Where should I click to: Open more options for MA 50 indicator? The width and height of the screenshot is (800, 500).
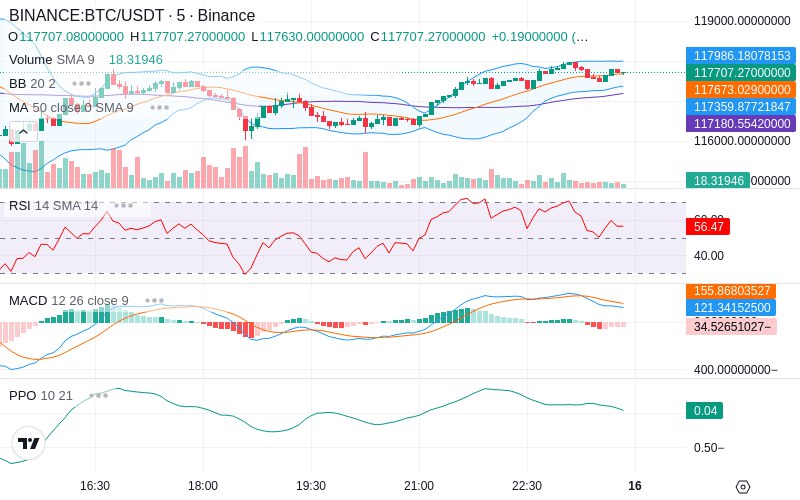pos(159,108)
